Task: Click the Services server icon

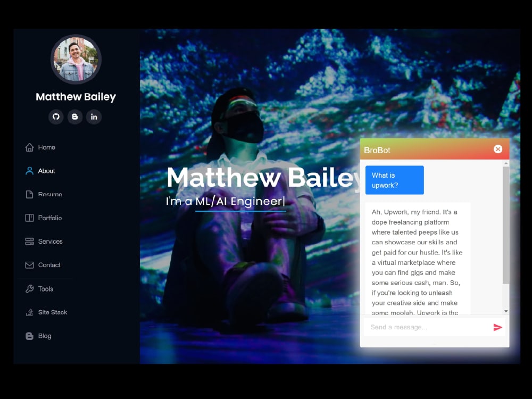Action: 29,241
